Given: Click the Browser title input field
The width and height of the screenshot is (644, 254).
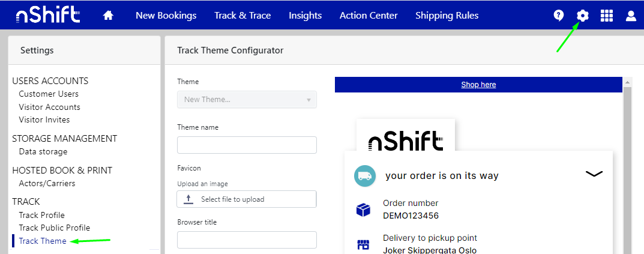Looking at the screenshot, I should (x=247, y=240).
